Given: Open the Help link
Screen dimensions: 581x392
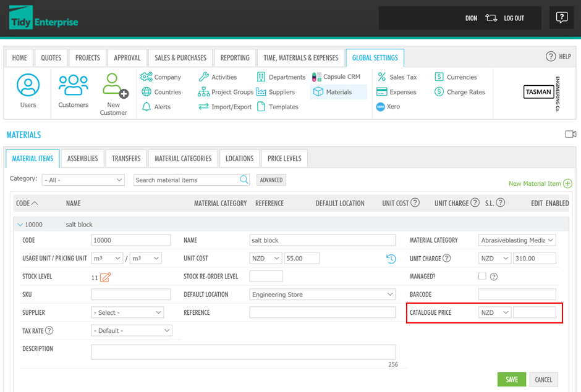Looking at the screenshot, I should (558, 56).
